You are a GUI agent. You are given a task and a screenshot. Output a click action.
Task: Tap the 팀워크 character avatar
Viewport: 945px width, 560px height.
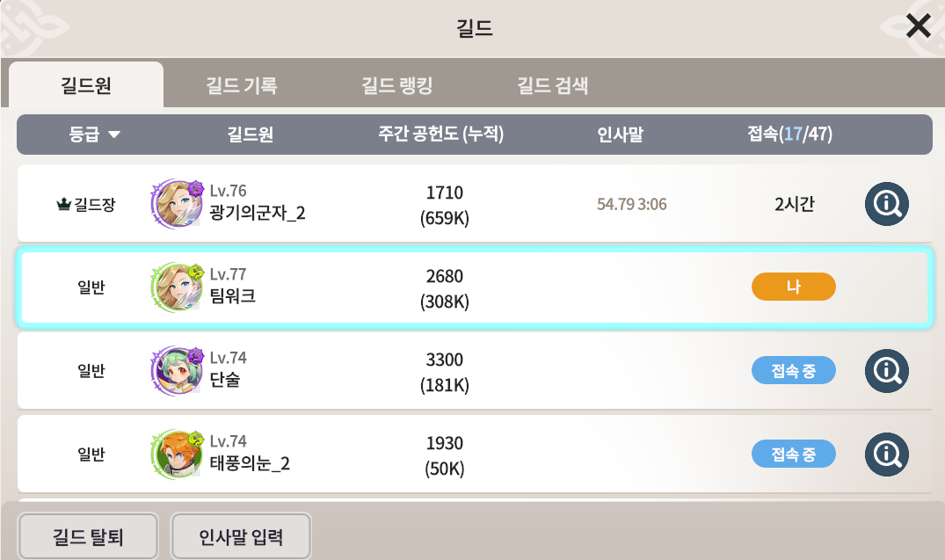click(175, 287)
